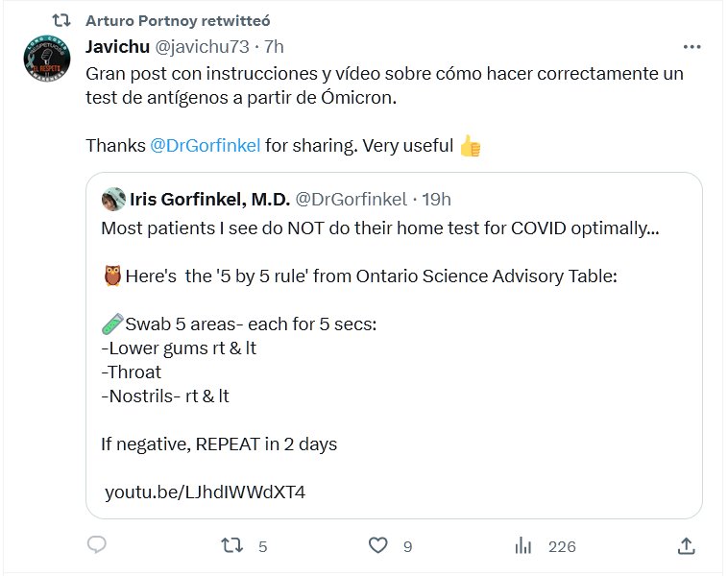The height and width of the screenshot is (576, 728).
Task: Click the 19h quoted tweet timestamp
Action: pyautogui.click(x=435, y=200)
